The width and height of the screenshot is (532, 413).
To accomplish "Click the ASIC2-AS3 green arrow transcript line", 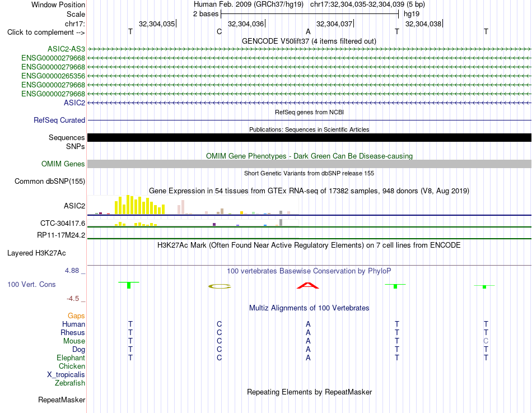I will tap(309, 49).
